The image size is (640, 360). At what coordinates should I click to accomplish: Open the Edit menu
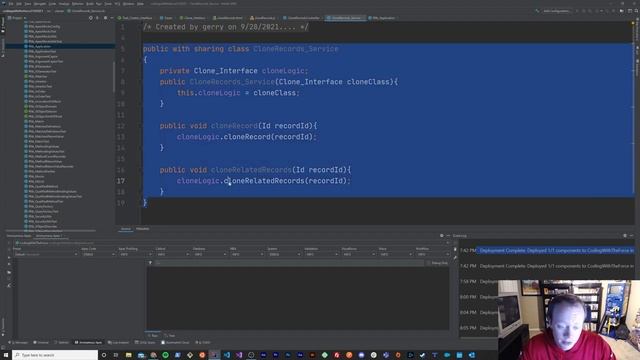pos(19,4)
